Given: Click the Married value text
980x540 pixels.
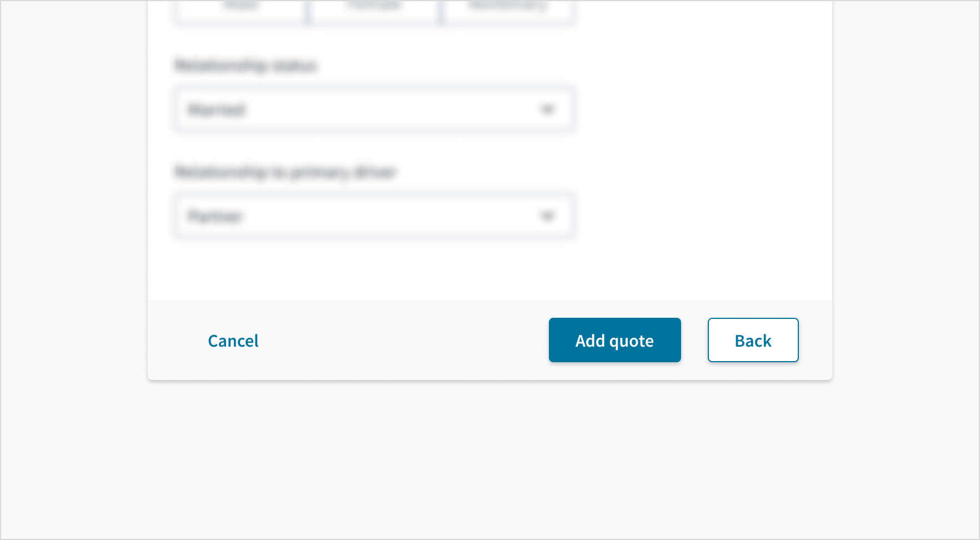Looking at the screenshot, I should pos(217,109).
